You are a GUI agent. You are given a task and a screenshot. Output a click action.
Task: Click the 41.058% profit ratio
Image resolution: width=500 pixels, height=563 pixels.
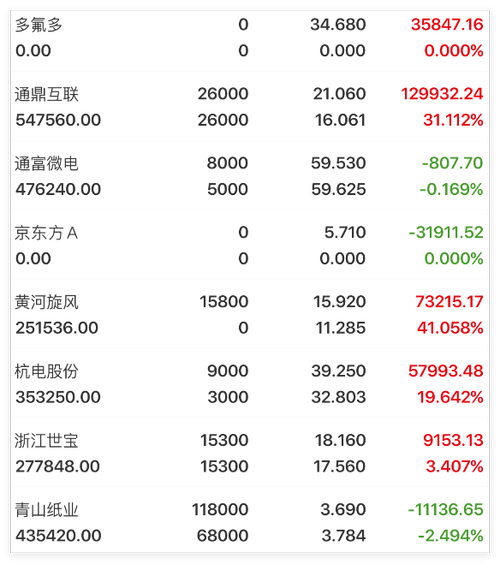click(x=450, y=328)
